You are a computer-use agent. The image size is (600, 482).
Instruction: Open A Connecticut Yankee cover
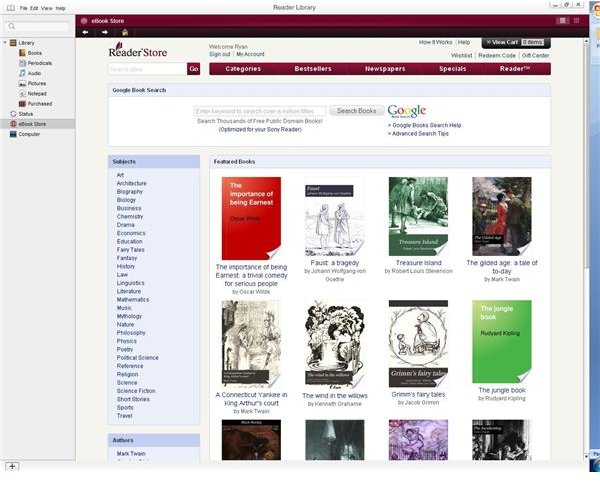click(x=251, y=344)
